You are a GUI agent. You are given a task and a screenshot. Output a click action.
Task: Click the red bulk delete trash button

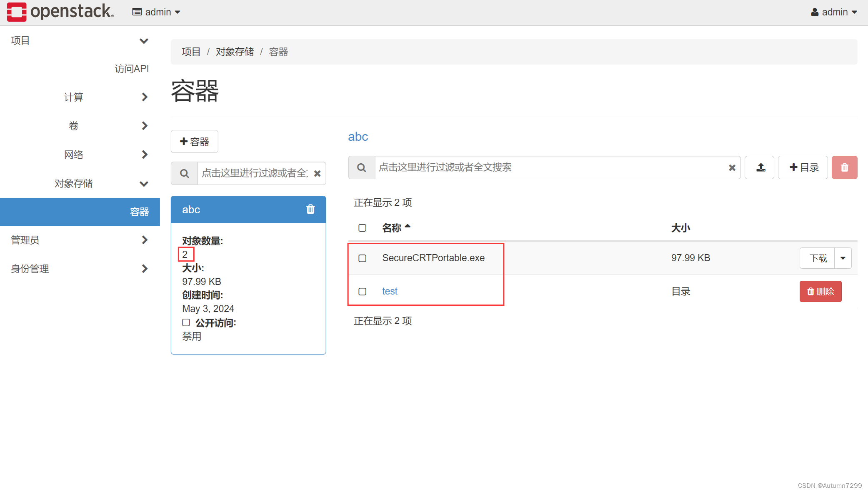tap(845, 167)
